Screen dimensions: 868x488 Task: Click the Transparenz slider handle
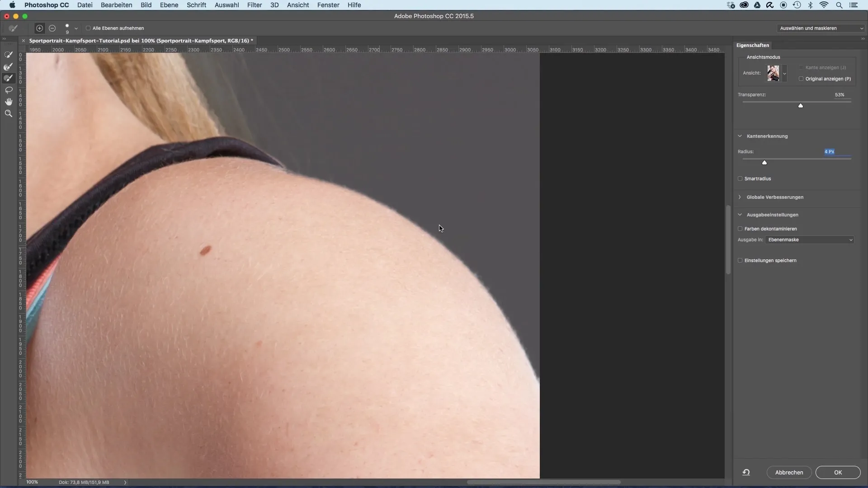point(801,106)
